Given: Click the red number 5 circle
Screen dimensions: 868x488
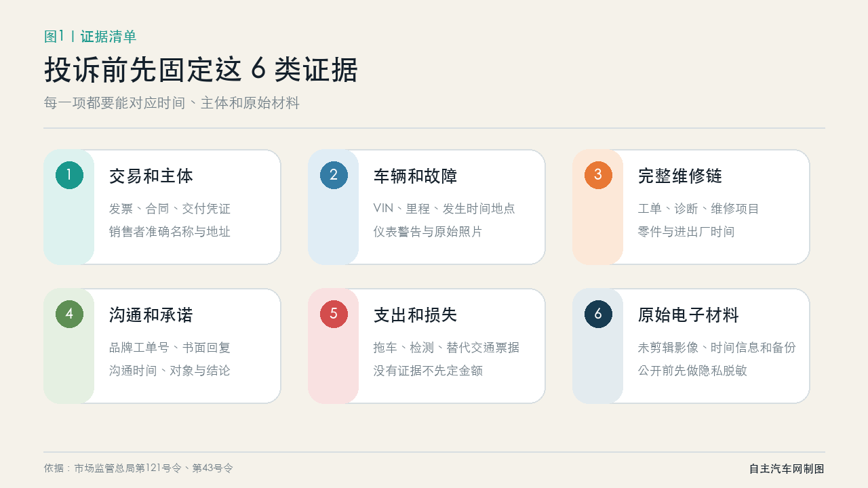Looking at the screenshot, I should tap(334, 314).
